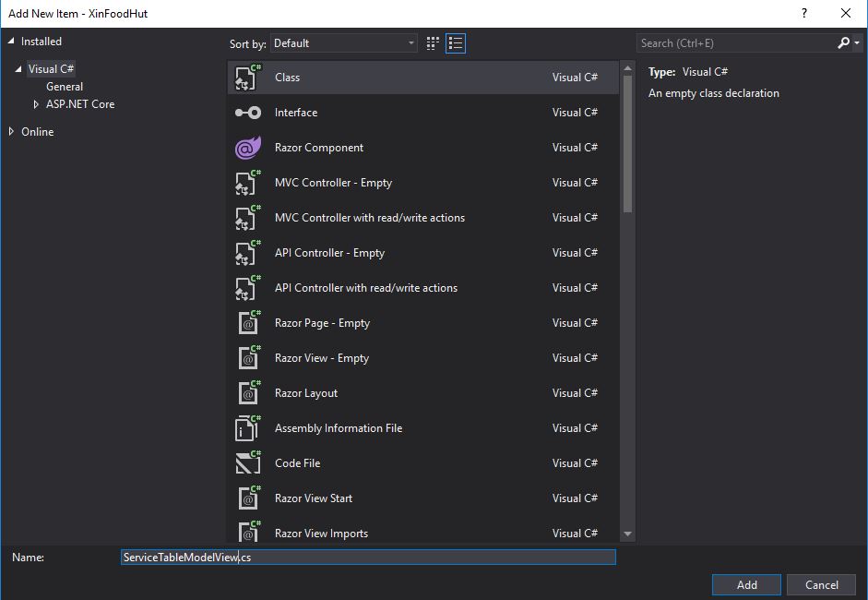Click the Cancel button
This screenshot has width=868, height=600.
[822, 584]
